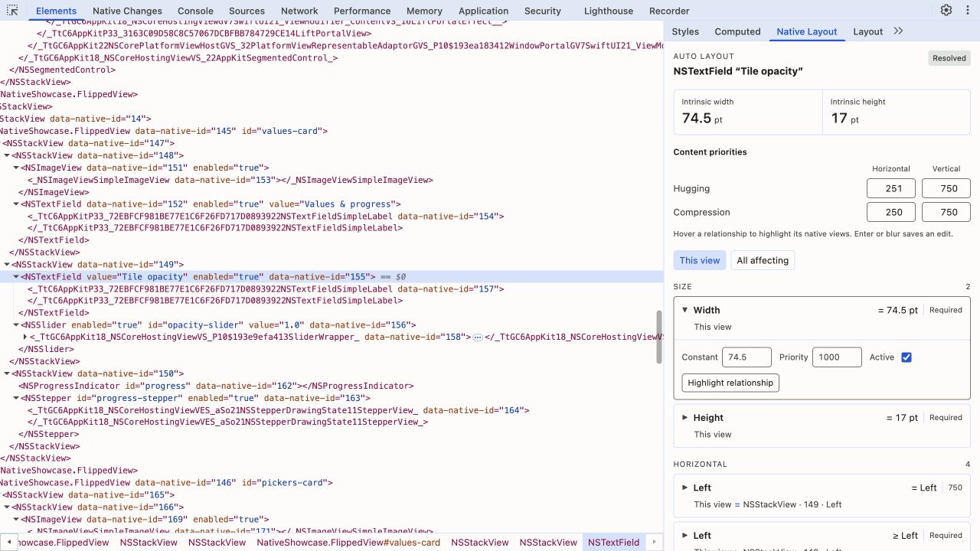Collapse NSSlider opacity-slider node

pyautogui.click(x=16, y=325)
